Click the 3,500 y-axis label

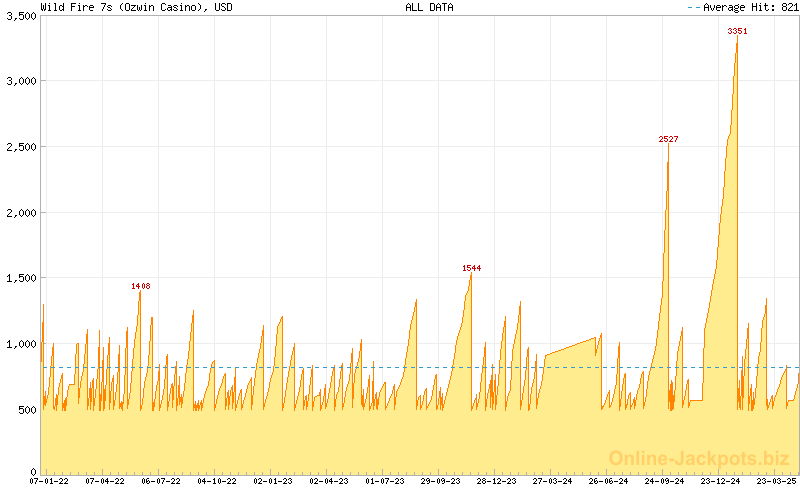point(20,15)
